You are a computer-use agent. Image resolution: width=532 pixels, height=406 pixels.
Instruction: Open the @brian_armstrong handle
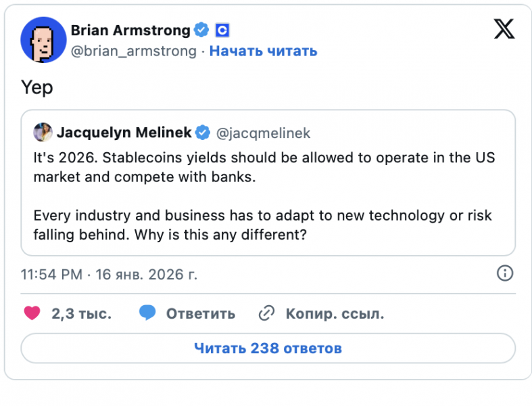(x=134, y=51)
